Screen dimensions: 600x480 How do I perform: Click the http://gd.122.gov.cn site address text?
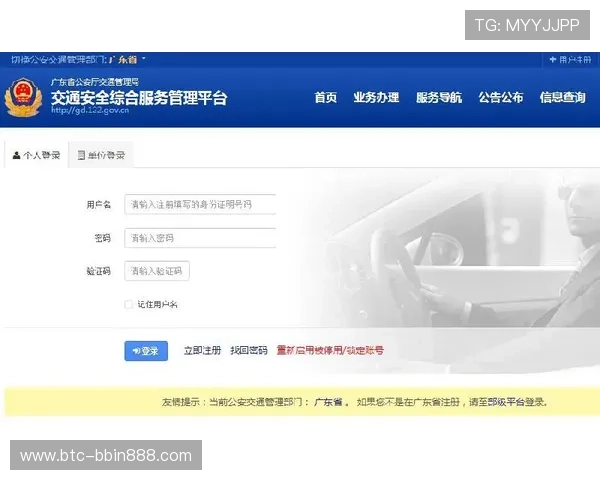click(x=90, y=110)
